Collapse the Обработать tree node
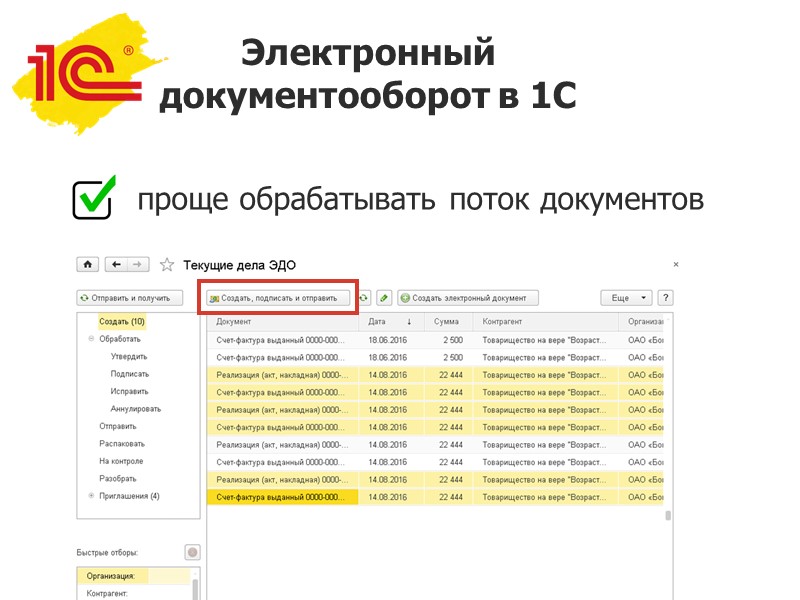This screenshot has height=600, width=800. (91, 339)
